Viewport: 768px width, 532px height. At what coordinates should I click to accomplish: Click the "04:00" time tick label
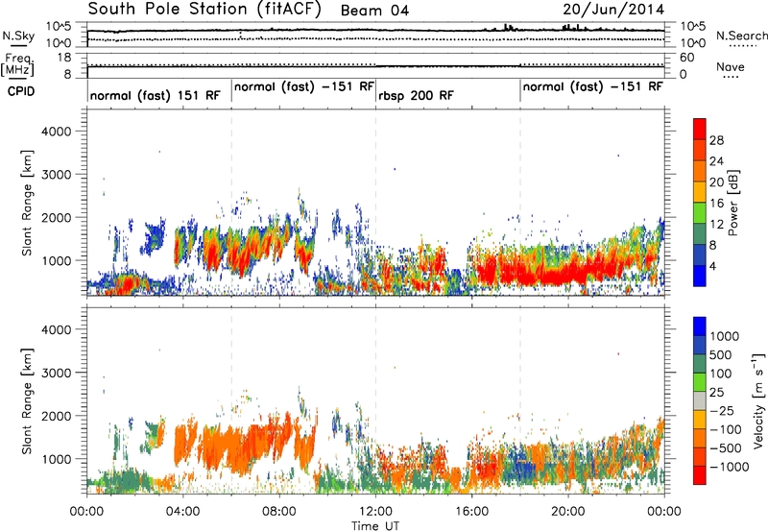tap(182, 512)
